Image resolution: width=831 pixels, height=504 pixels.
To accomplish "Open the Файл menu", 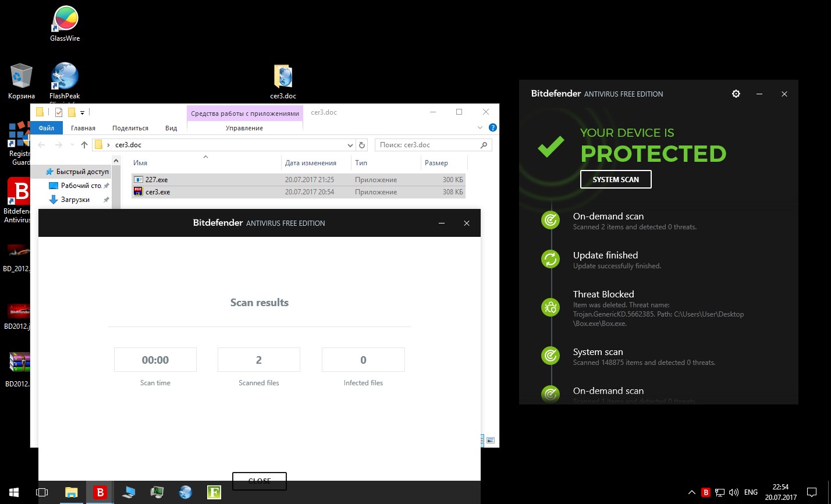I will [x=46, y=128].
